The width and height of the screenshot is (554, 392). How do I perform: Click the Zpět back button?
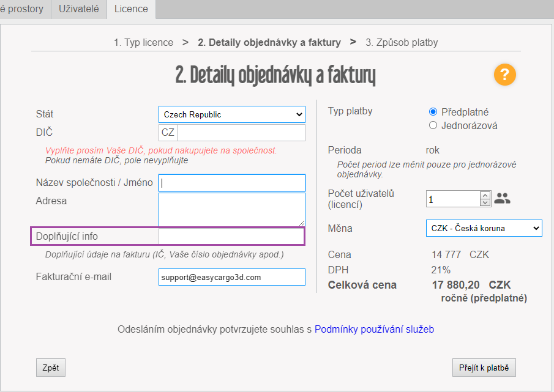point(51,368)
